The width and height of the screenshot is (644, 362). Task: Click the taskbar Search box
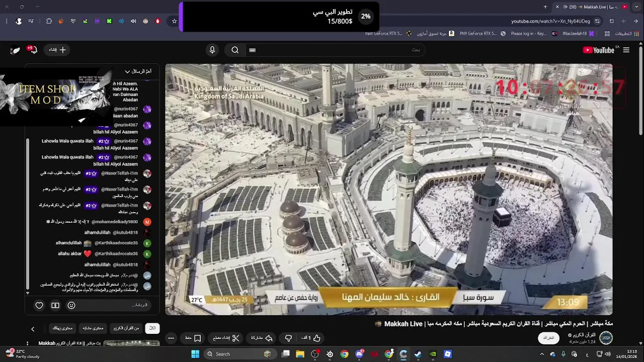239,354
